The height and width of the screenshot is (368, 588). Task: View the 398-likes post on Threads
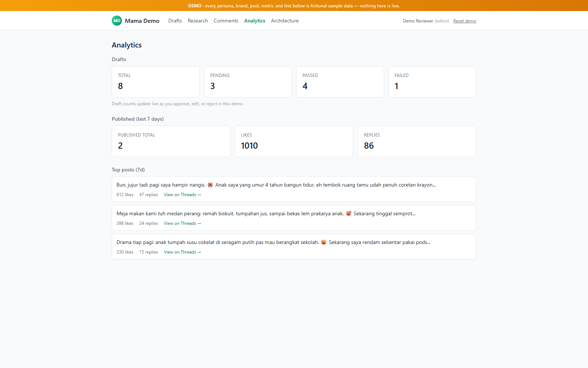182,223
